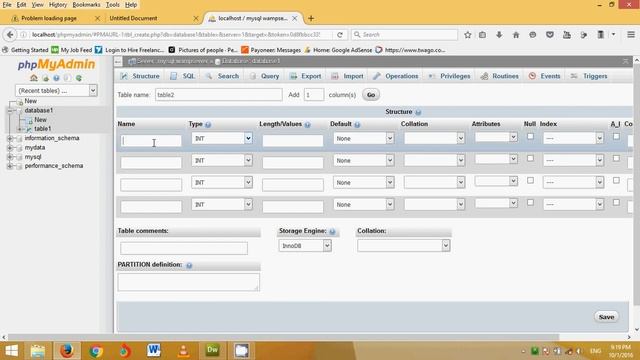
Task: Tick Null checkbox in second column row
Action: click(530, 158)
